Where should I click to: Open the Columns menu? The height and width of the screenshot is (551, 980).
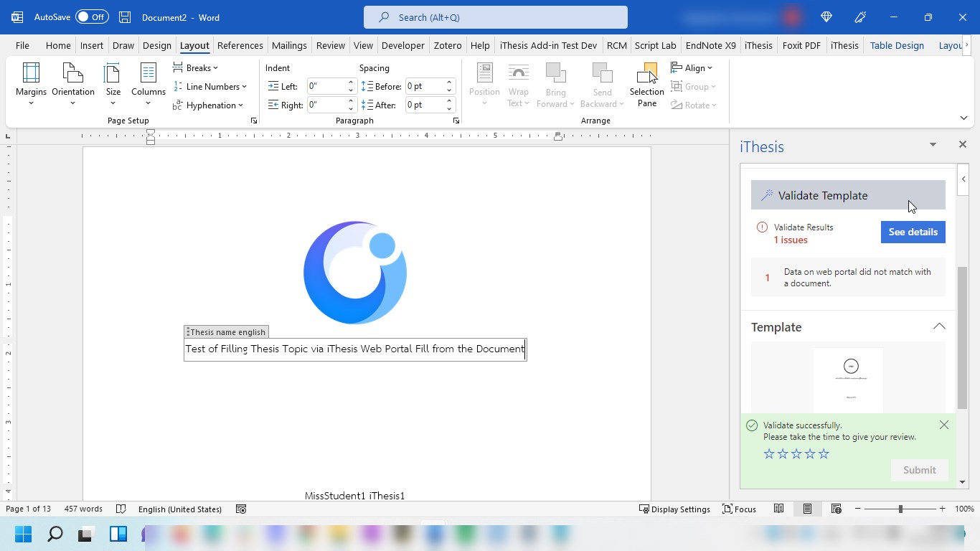[149, 85]
